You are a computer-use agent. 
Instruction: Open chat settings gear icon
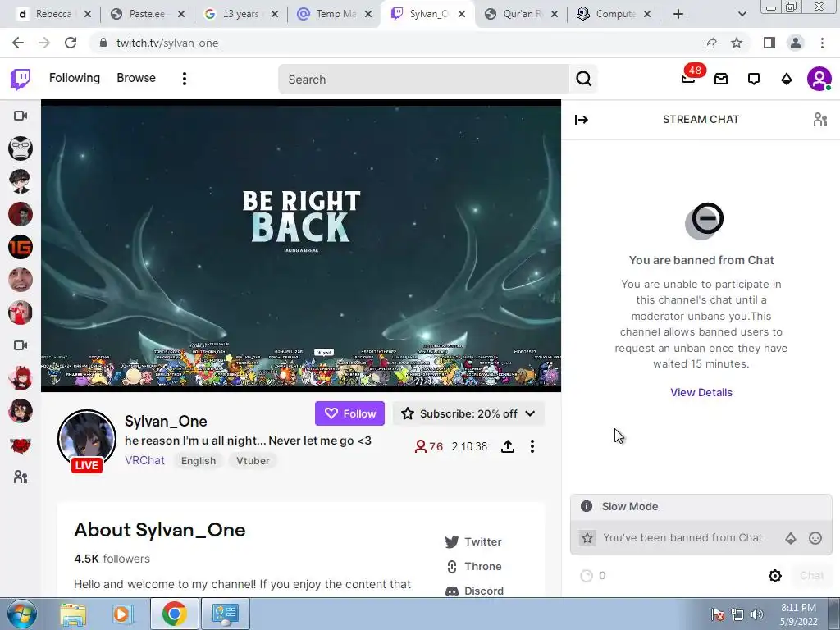[x=775, y=575]
